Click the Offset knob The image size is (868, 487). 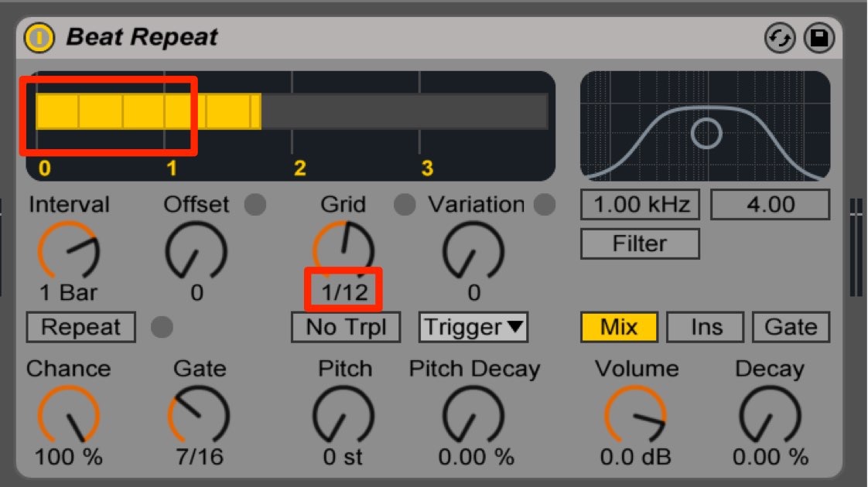196,250
